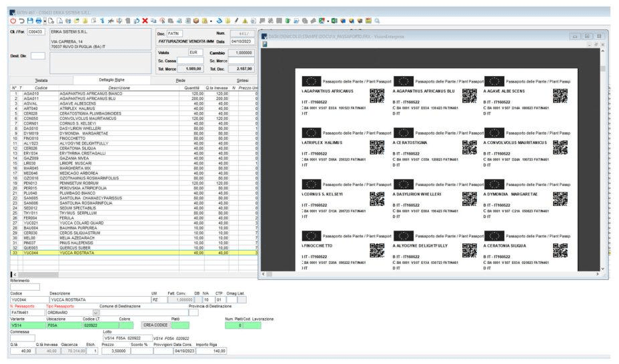
Task: Click the AGAPANTHUS AFRICANUS QR code in preview
Action: (x=377, y=95)
